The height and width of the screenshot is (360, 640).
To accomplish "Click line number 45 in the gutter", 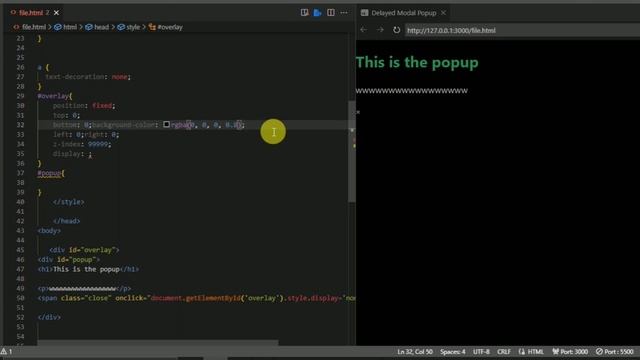I will 20,250.
